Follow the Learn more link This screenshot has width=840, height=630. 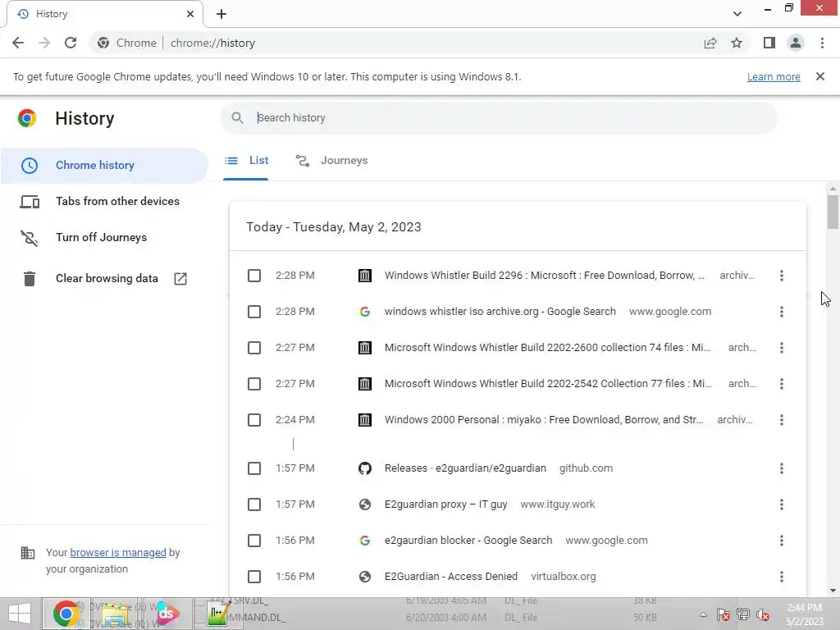(x=774, y=76)
